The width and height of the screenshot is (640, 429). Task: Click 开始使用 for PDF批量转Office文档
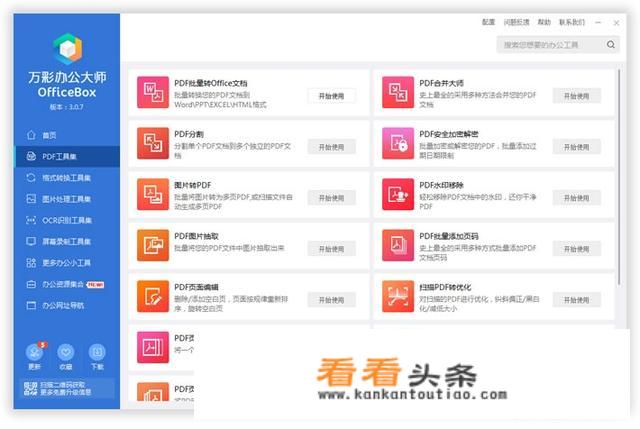coord(331,96)
